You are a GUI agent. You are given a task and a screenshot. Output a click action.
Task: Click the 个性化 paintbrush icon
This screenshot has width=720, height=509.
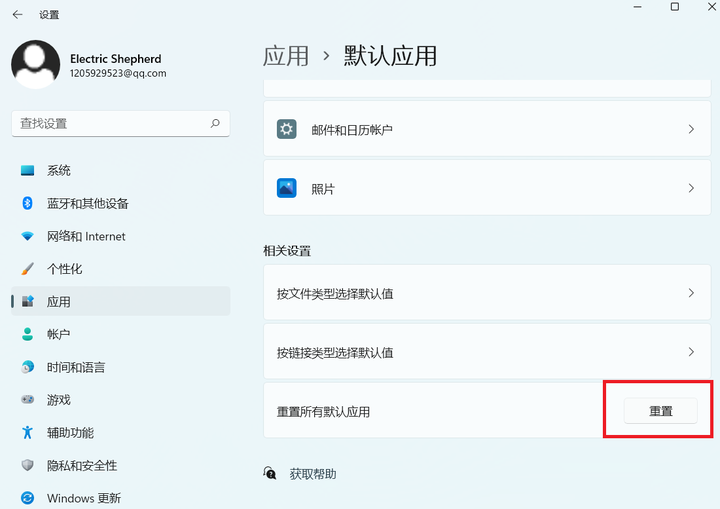coord(28,269)
